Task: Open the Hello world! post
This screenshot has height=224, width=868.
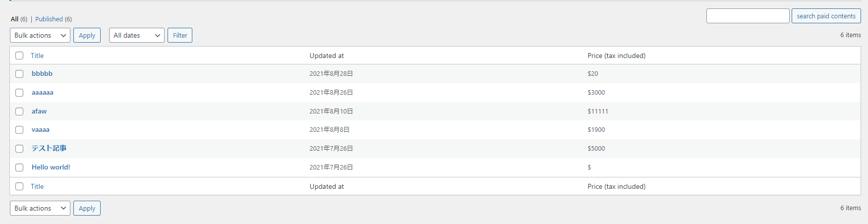Action: pyautogui.click(x=51, y=167)
